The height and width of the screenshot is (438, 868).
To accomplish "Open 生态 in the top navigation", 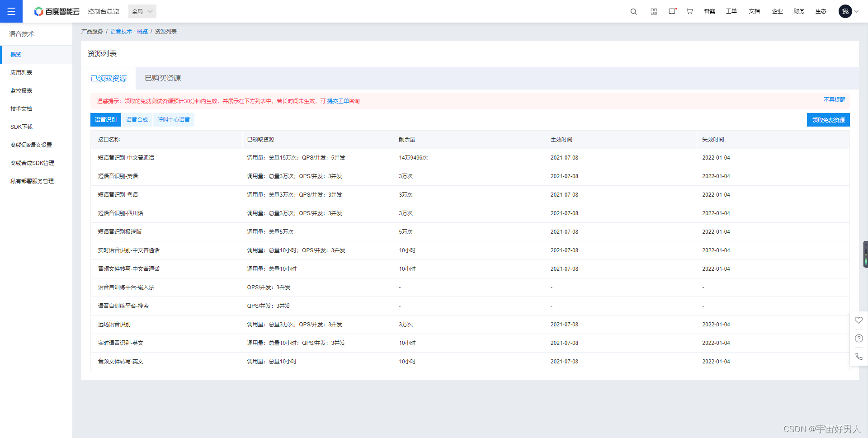I will 821,11.
